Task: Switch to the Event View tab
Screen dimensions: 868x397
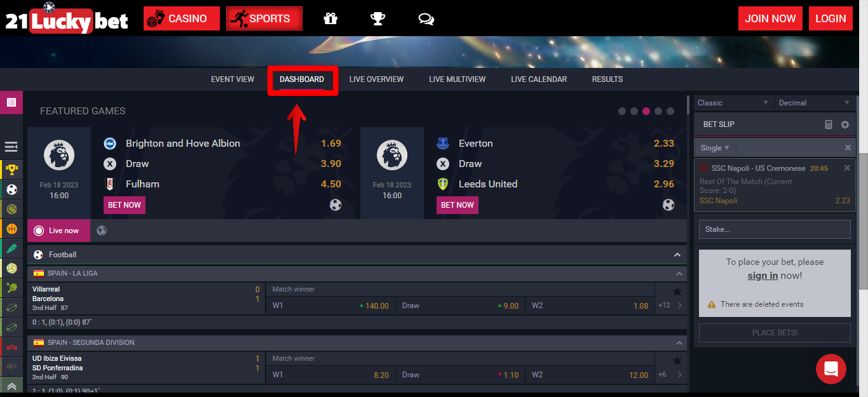Action: (233, 79)
